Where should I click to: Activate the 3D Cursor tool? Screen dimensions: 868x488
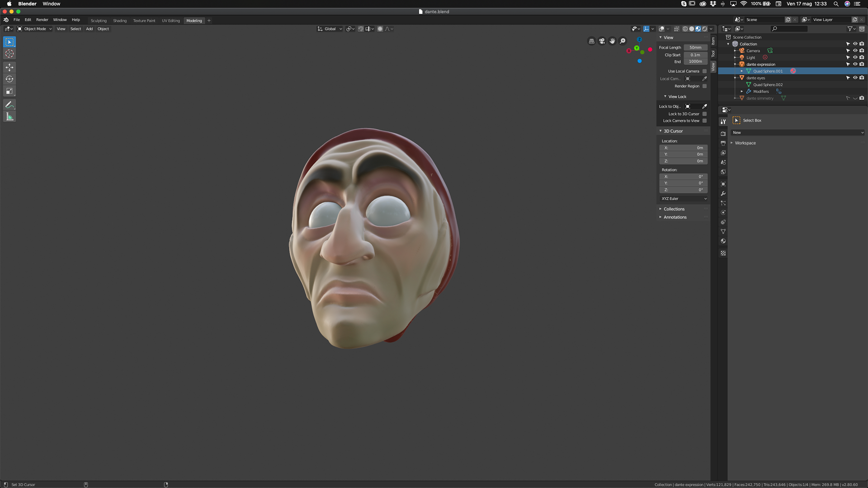click(x=9, y=54)
